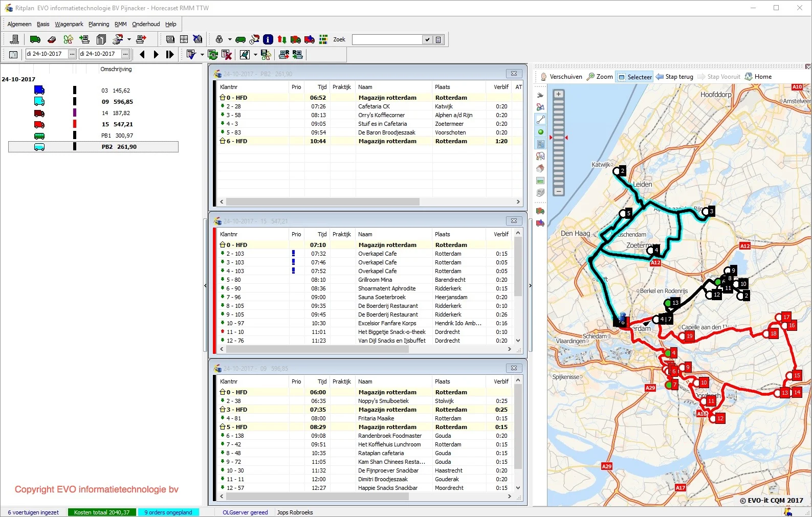The image size is (812, 517).
Task: Click into the Zoek search field
Action: tap(387, 39)
